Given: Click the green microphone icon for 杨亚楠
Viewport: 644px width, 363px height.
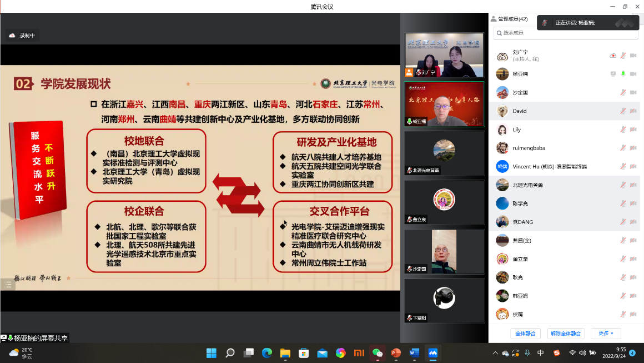Looking at the screenshot, I should [x=623, y=74].
